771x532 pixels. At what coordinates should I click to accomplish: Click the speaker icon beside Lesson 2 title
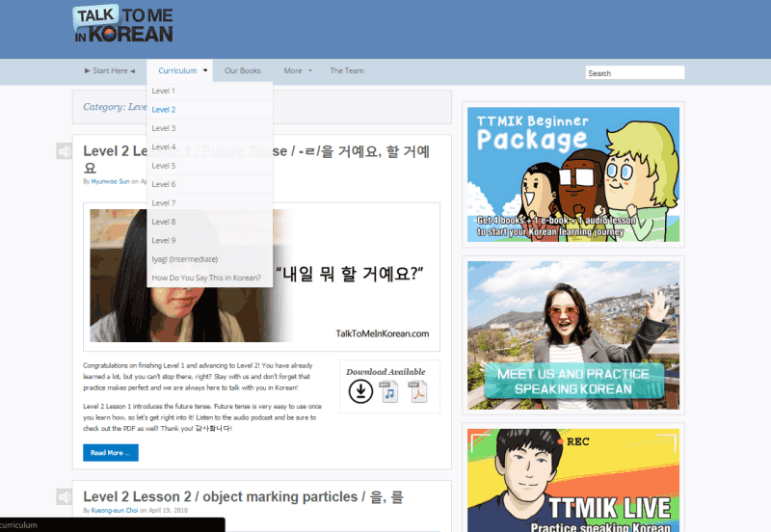coord(64,496)
